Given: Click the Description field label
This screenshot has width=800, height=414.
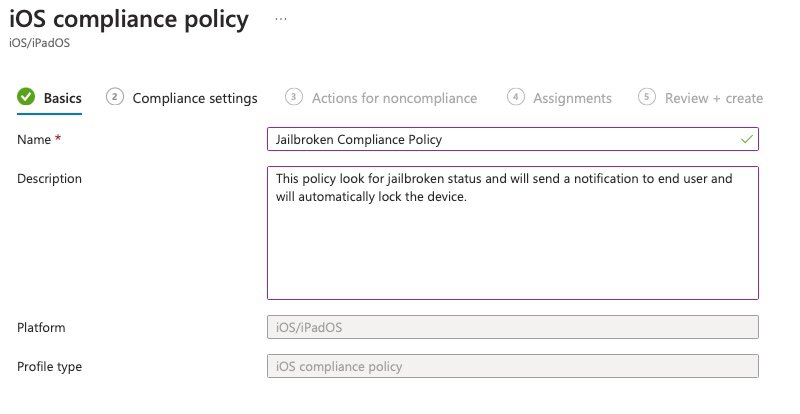Looking at the screenshot, I should (x=50, y=178).
